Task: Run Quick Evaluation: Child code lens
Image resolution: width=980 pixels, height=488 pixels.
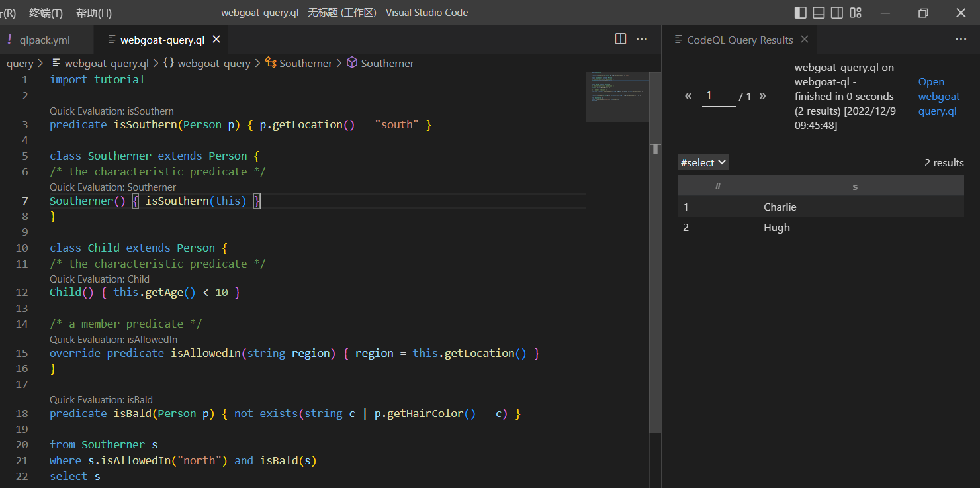Action: 99,279
